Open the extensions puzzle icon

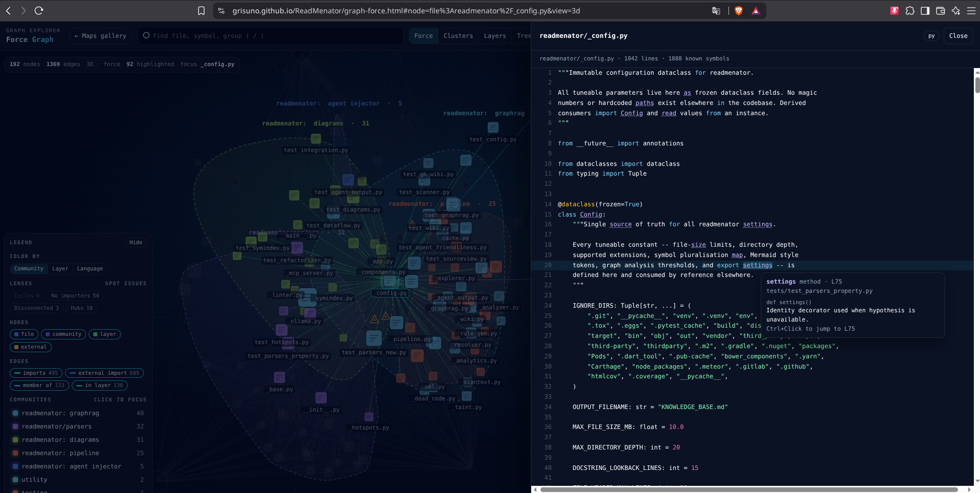[910, 11]
